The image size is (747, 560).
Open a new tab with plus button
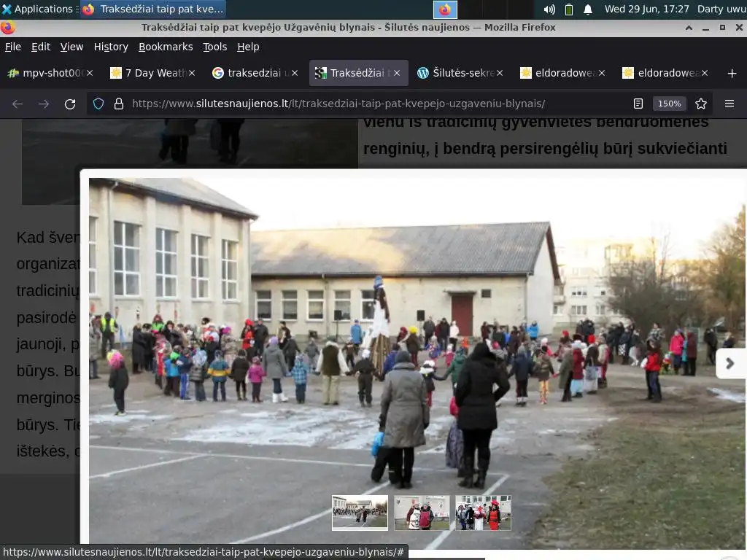[732, 74]
